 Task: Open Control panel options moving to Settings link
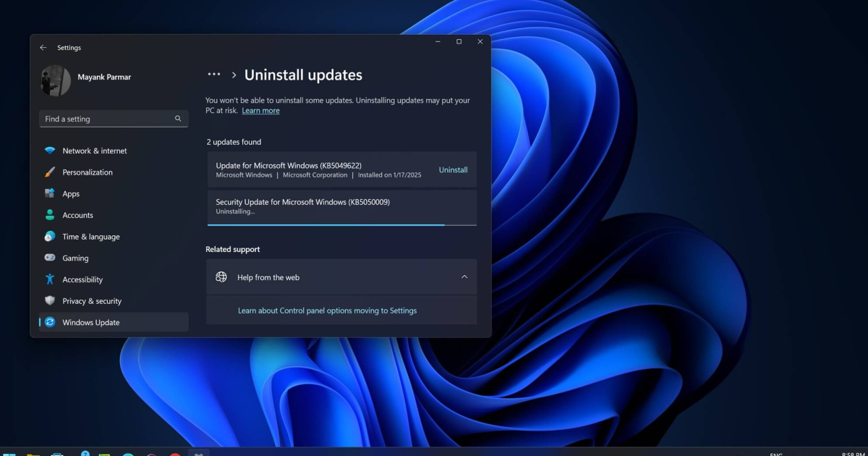pyautogui.click(x=327, y=311)
